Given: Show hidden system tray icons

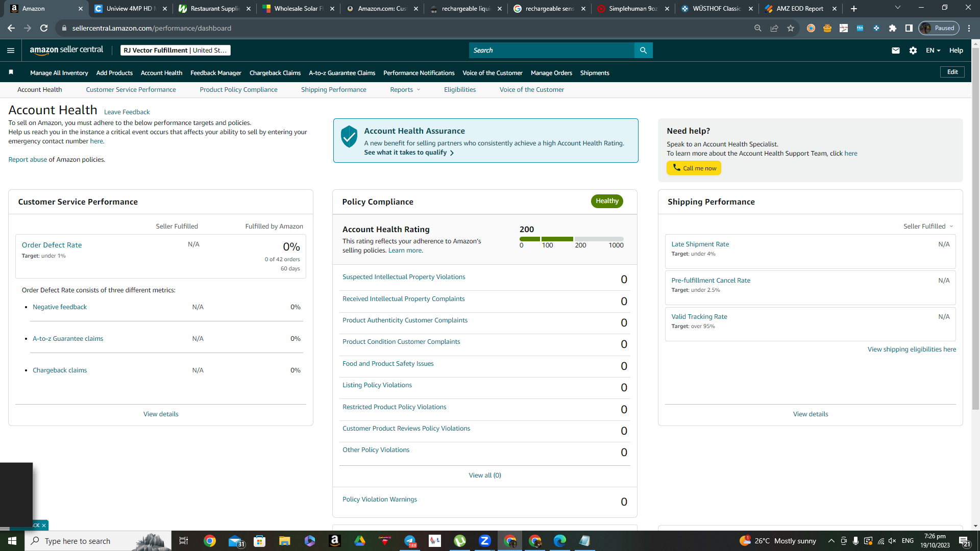Looking at the screenshot, I should [831, 541].
